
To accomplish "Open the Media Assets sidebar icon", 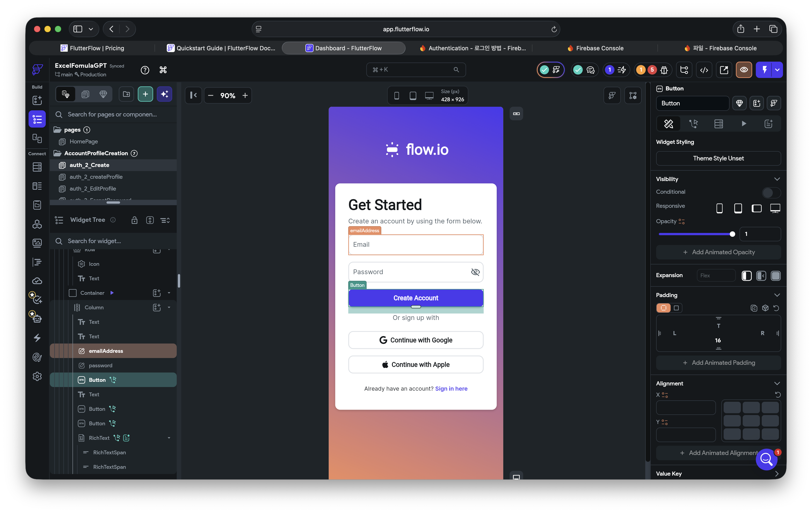I will pos(37,243).
